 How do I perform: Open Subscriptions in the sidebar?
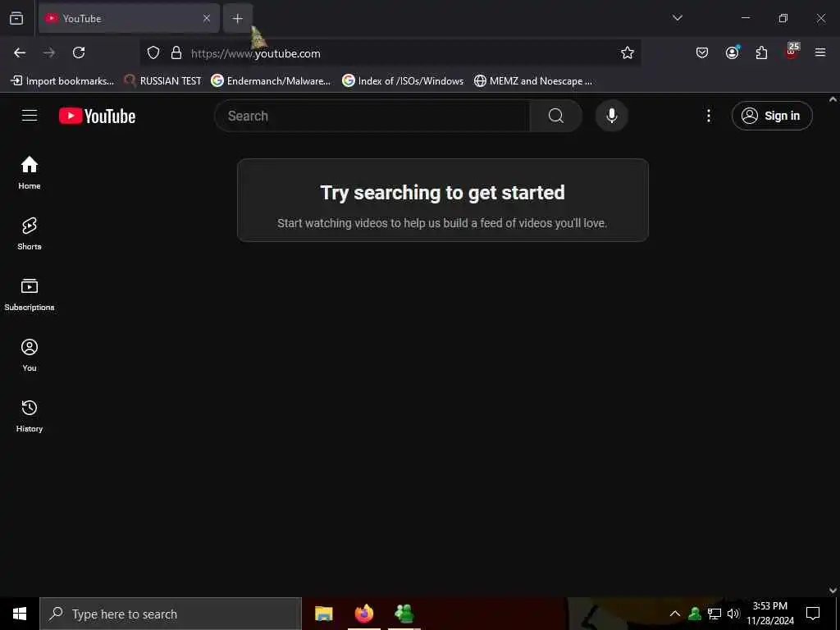point(30,294)
